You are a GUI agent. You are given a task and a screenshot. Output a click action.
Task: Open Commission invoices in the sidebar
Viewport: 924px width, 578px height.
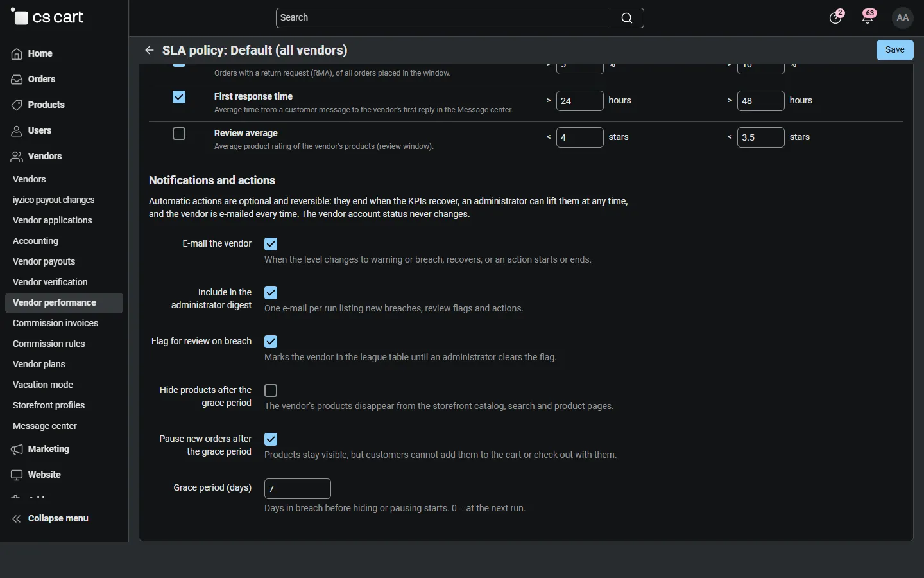coord(56,324)
